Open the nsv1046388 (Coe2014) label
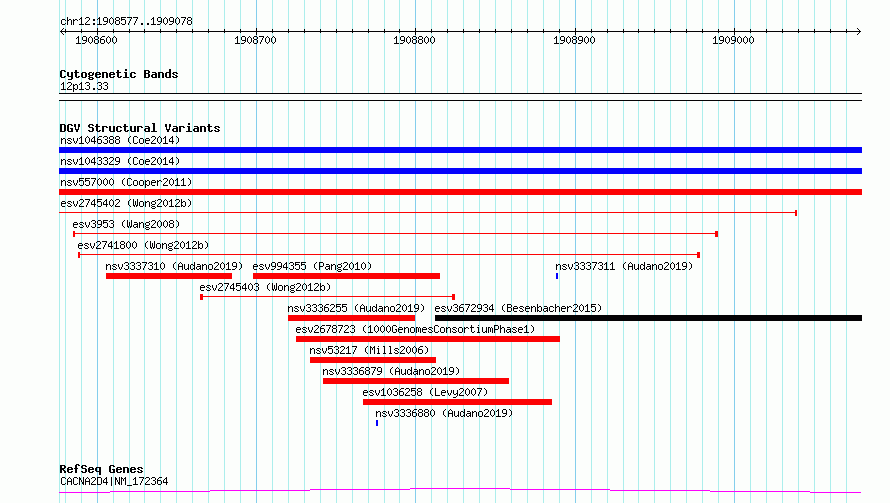The height and width of the screenshot is (503, 890). 120,140
